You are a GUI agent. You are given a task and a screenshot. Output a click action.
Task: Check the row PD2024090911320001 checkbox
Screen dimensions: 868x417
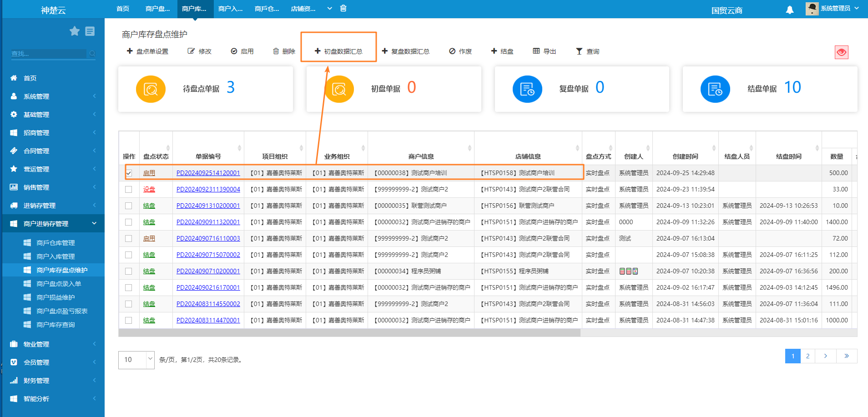(x=129, y=222)
